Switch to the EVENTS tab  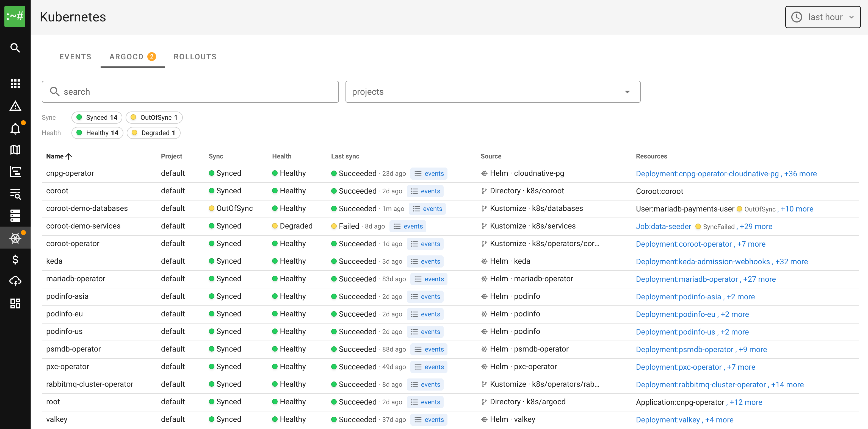[76, 57]
